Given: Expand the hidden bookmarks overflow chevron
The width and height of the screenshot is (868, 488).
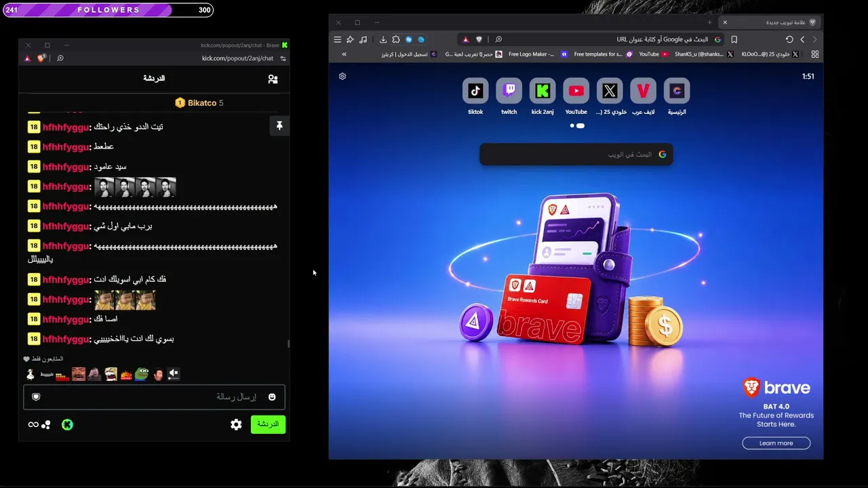Looking at the screenshot, I should 344,54.
